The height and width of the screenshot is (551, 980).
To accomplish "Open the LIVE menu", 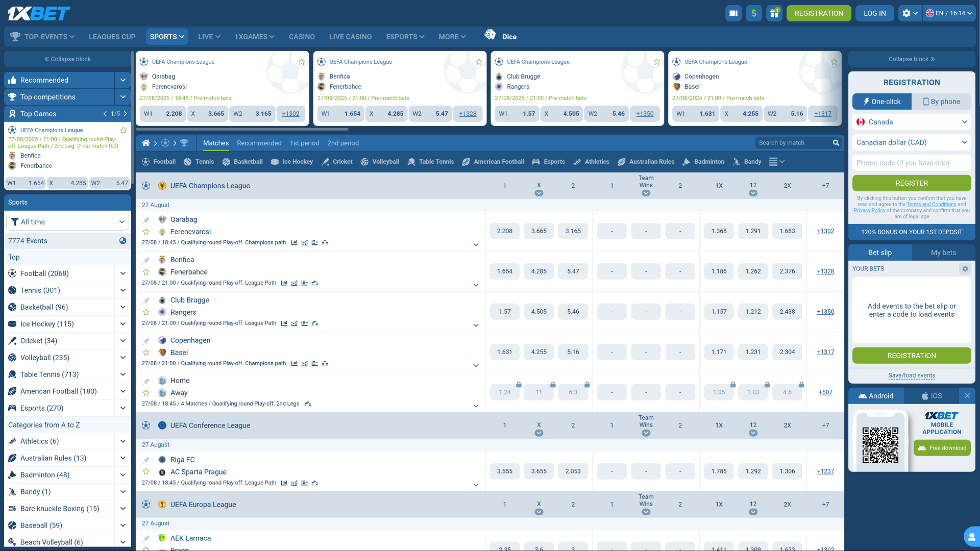I will 208,36.
